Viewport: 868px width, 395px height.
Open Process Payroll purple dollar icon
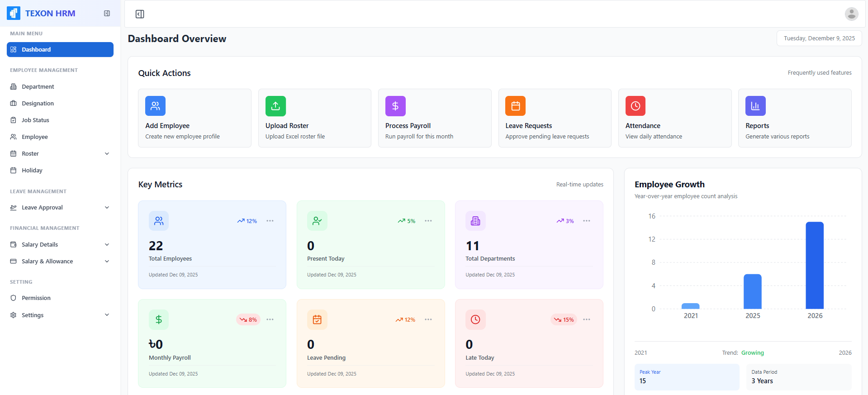(x=395, y=106)
